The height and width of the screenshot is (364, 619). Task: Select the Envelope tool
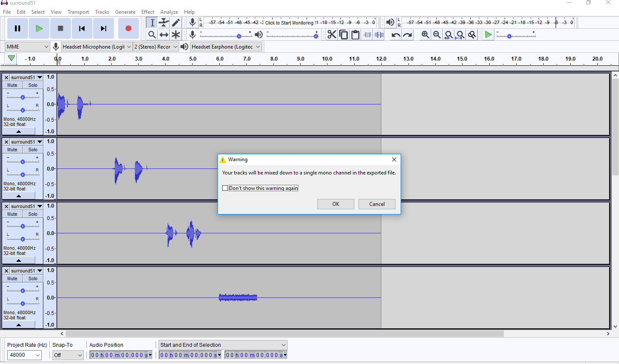click(x=164, y=22)
